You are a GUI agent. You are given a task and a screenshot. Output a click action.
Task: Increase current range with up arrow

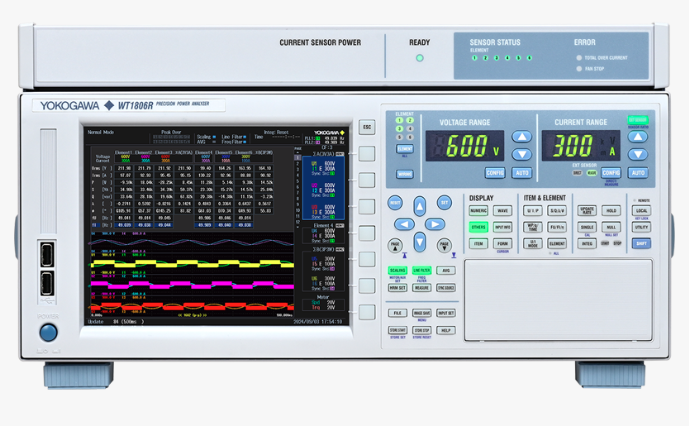point(638,137)
